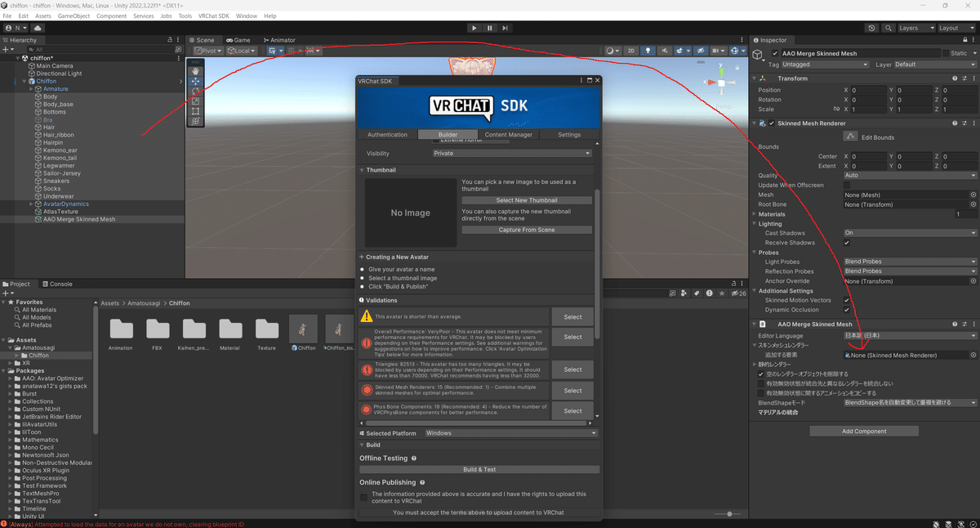Click the Hierarchy add plus button
The image size is (980, 528).
click(x=8, y=50)
